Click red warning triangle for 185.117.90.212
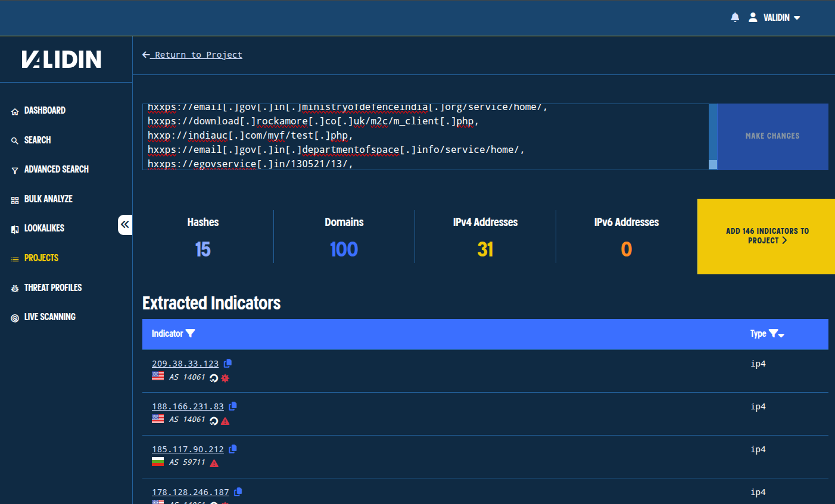Viewport: 835px width, 504px height. tap(214, 464)
